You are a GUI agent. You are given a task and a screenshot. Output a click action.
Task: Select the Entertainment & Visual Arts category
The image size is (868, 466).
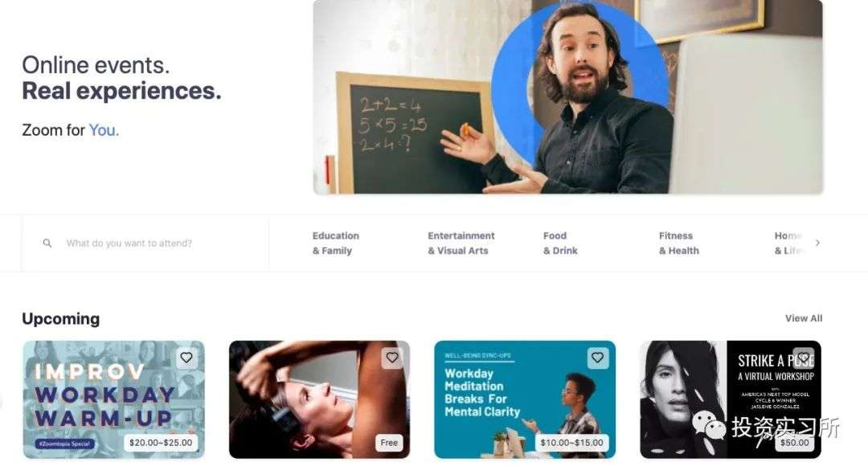click(x=461, y=243)
